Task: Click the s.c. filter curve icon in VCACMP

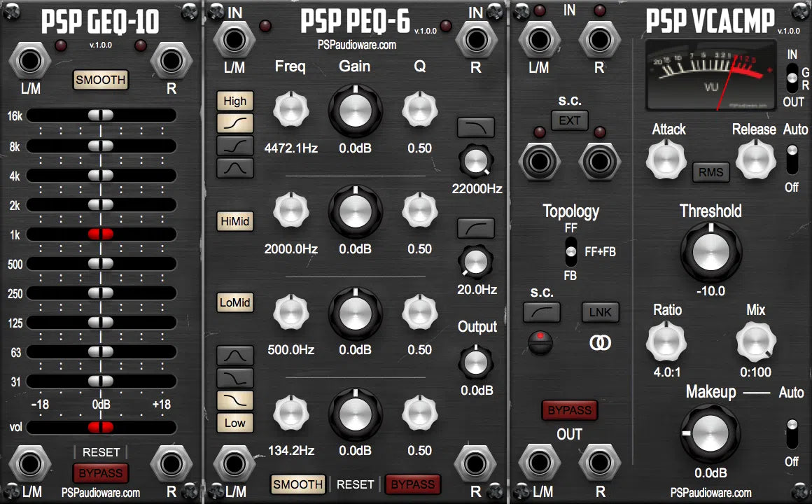Action: pyautogui.click(x=542, y=313)
